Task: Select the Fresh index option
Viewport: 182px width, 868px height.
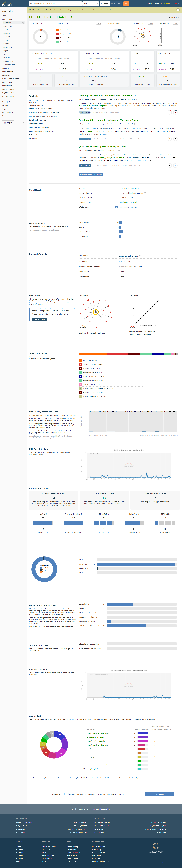Action: coord(105,3)
